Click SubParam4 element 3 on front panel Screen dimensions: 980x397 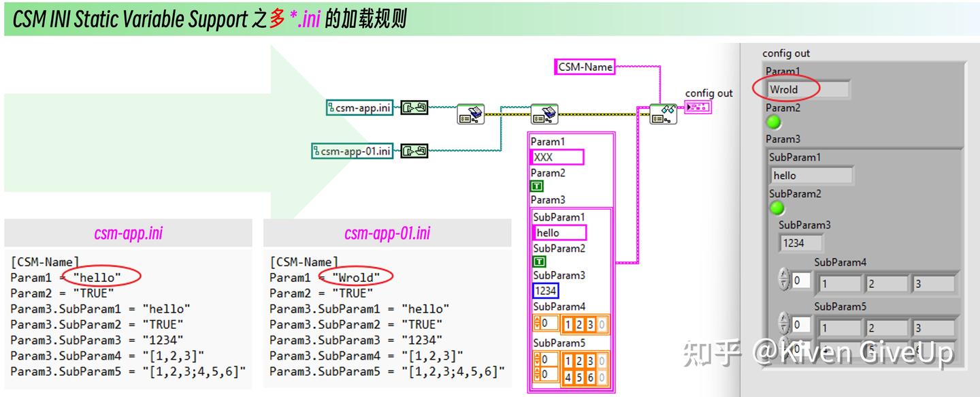point(934,284)
